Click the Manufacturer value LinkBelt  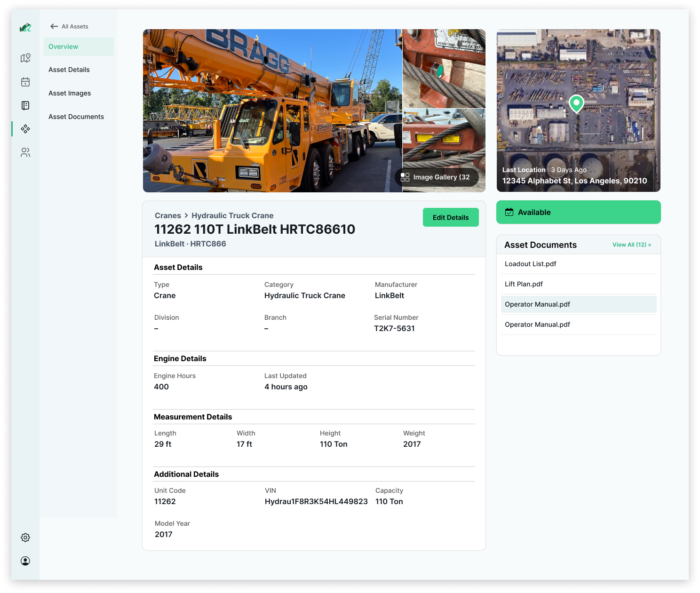point(390,295)
